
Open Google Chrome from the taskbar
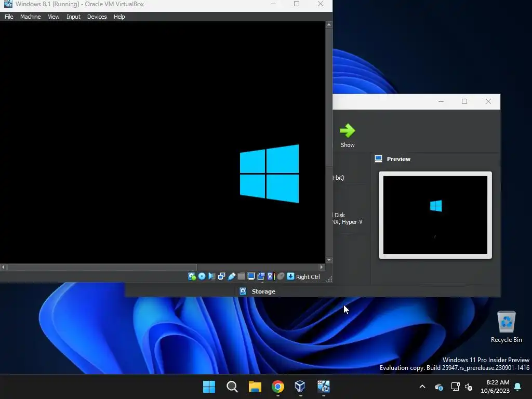point(278,387)
